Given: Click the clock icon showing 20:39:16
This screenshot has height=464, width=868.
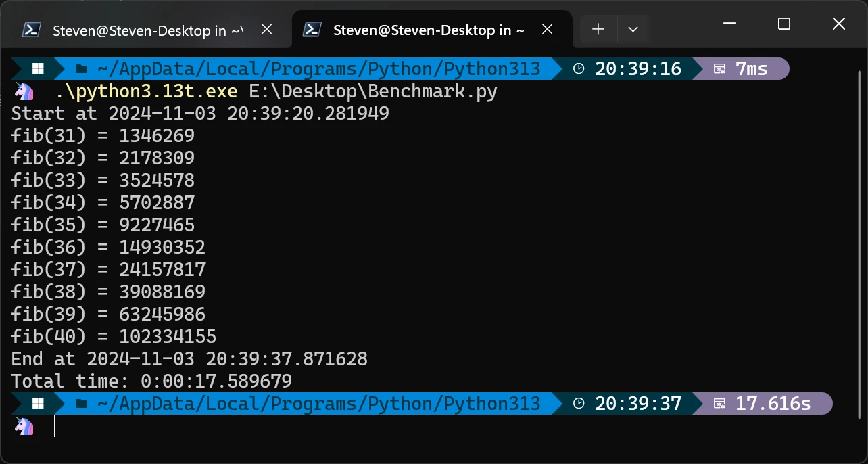Looking at the screenshot, I should [x=578, y=68].
